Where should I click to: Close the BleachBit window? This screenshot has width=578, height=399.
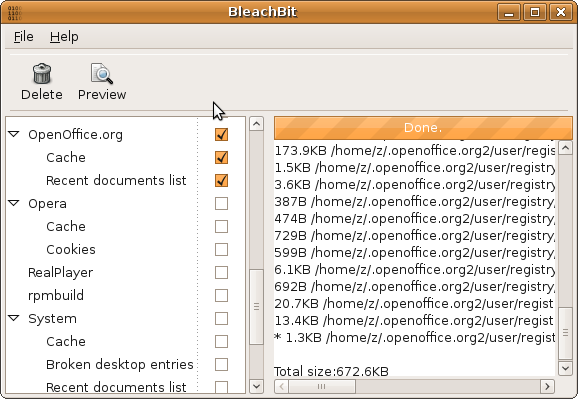561,12
